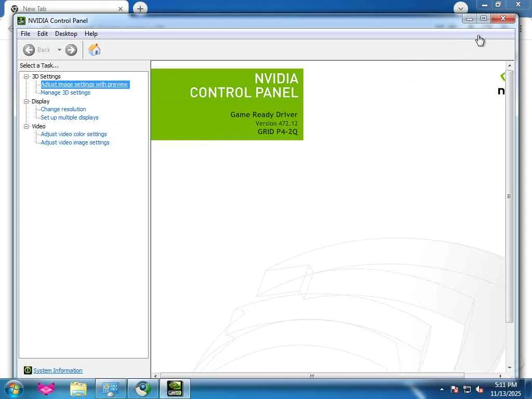The image size is (532, 399).
Task: Click the horizontal scrollbar right arrow
Action: pos(500,376)
